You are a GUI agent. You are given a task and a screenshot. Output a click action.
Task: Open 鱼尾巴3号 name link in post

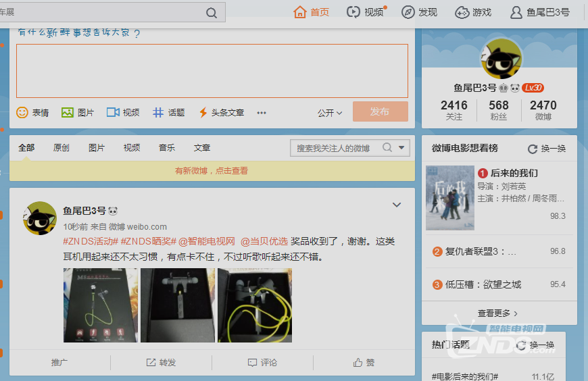pos(84,211)
